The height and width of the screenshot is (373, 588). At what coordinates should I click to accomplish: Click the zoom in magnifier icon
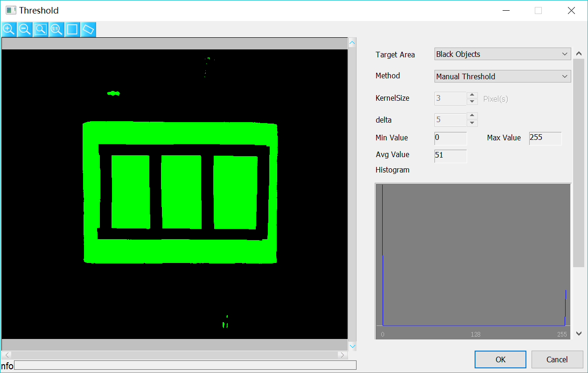[9, 29]
